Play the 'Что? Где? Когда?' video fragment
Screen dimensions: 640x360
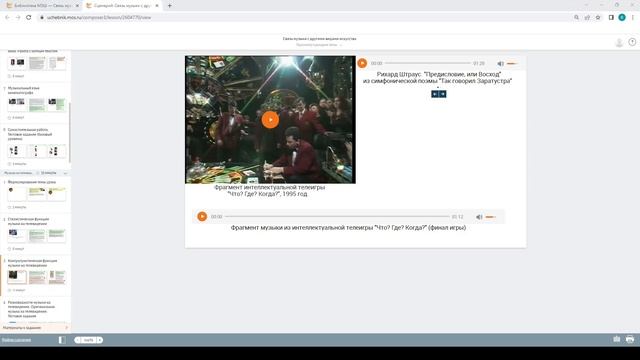pos(270,120)
